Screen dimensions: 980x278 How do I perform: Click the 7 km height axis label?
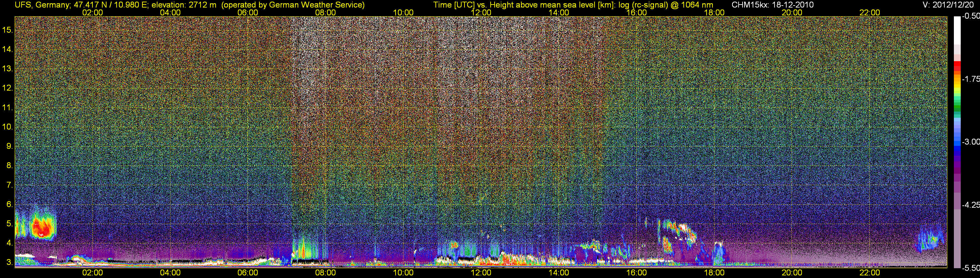(x=9, y=185)
